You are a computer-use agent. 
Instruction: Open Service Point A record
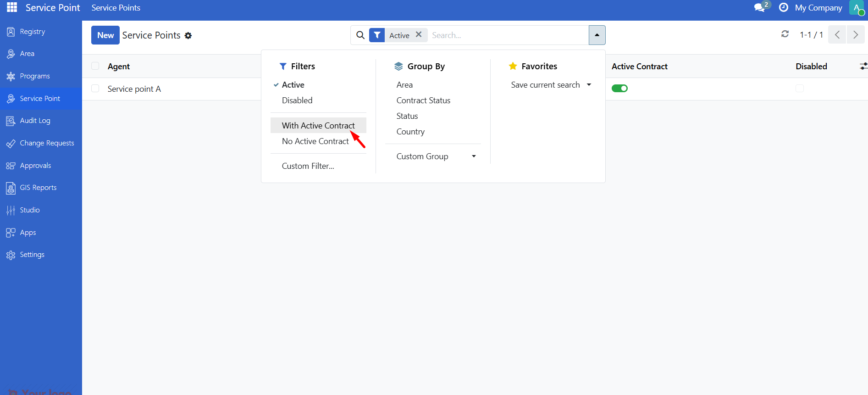[x=134, y=89]
